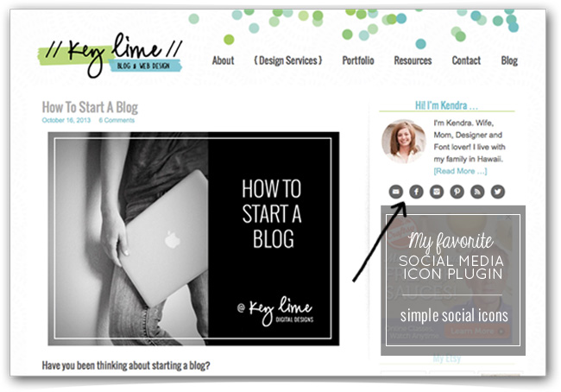The image size is (561, 392).
Task: Open the Instagram social icon
Action: point(437,192)
